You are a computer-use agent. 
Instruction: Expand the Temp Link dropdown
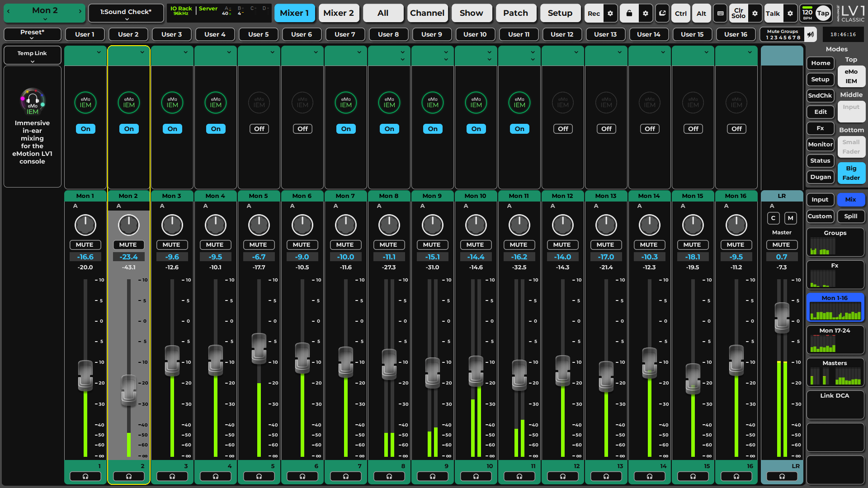pyautogui.click(x=32, y=55)
